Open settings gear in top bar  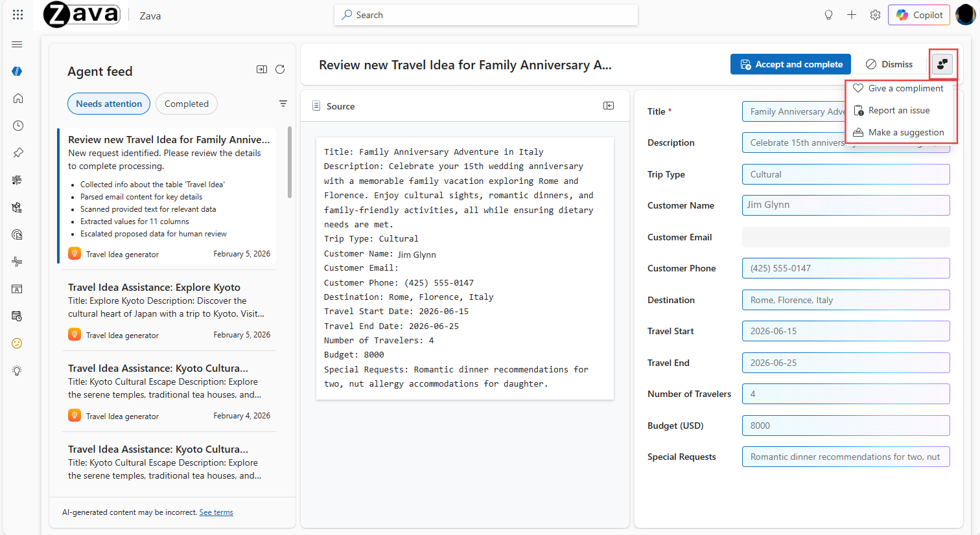pyautogui.click(x=875, y=15)
